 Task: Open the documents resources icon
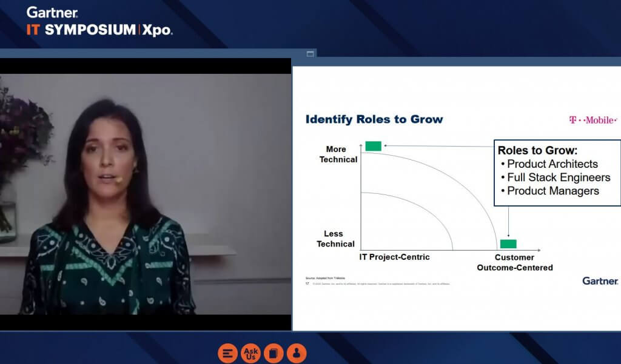pyautogui.click(x=274, y=353)
